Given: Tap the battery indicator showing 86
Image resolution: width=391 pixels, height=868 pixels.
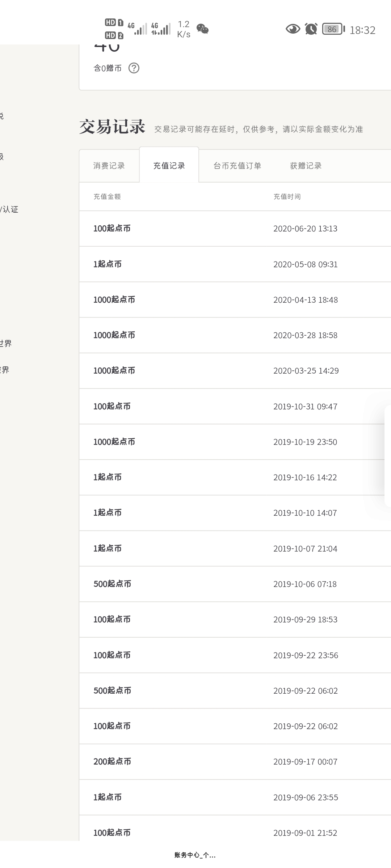Looking at the screenshot, I should click(333, 29).
